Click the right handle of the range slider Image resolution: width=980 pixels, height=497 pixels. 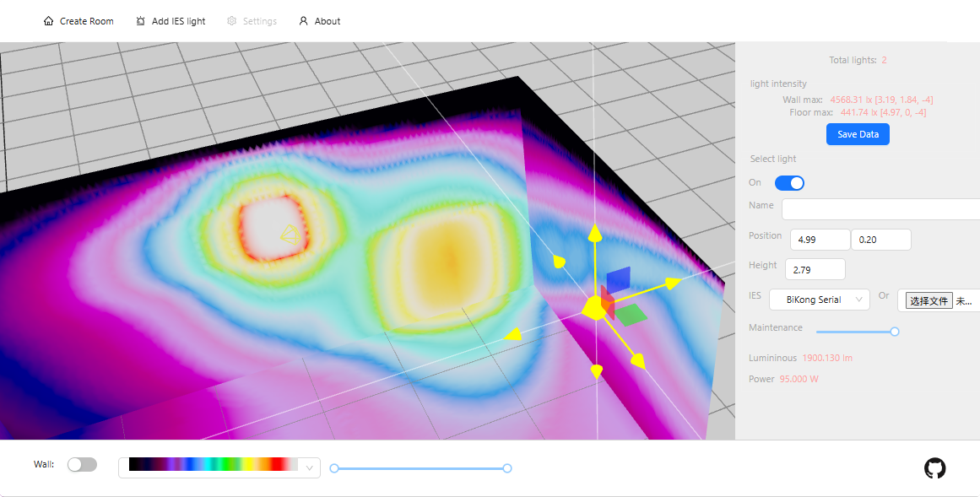[506, 468]
